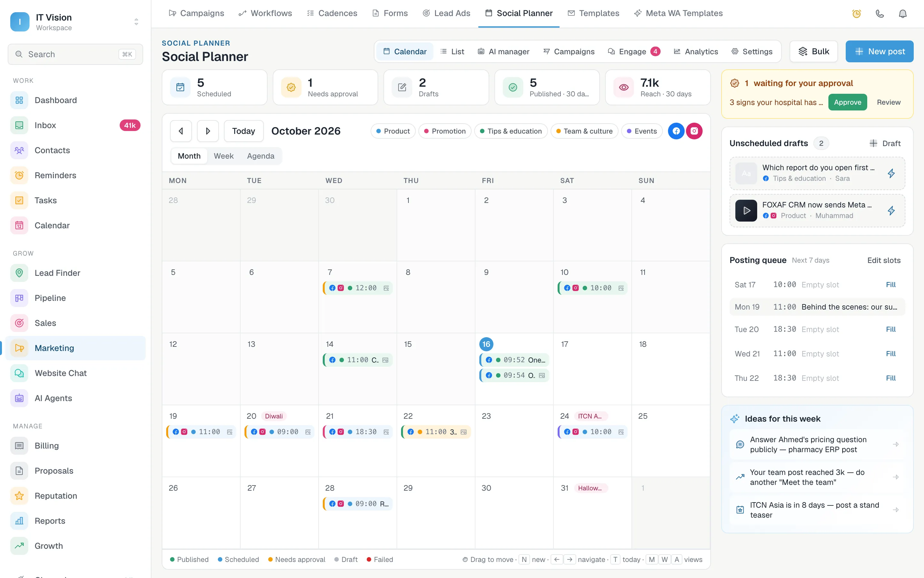The image size is (924, 578).
Task: Click Edit slots in Posting queue
Action: click(884, 260)
